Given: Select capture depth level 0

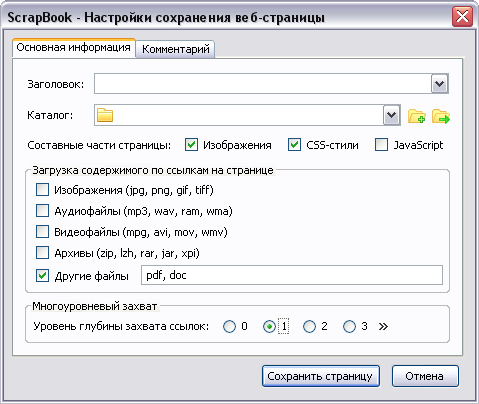Looking at the screenshot, I should click(229, 326).
